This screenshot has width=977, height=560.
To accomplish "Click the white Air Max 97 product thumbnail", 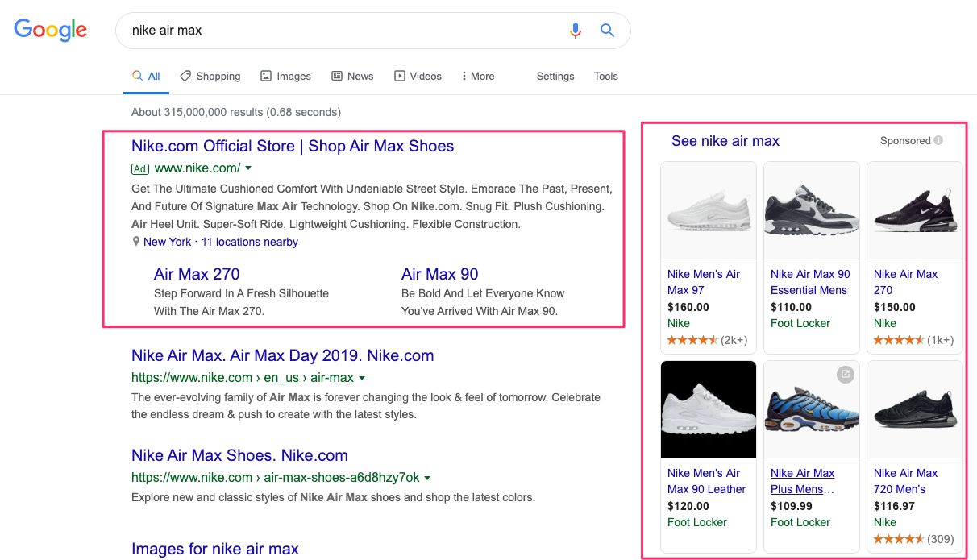I will 708,210.
